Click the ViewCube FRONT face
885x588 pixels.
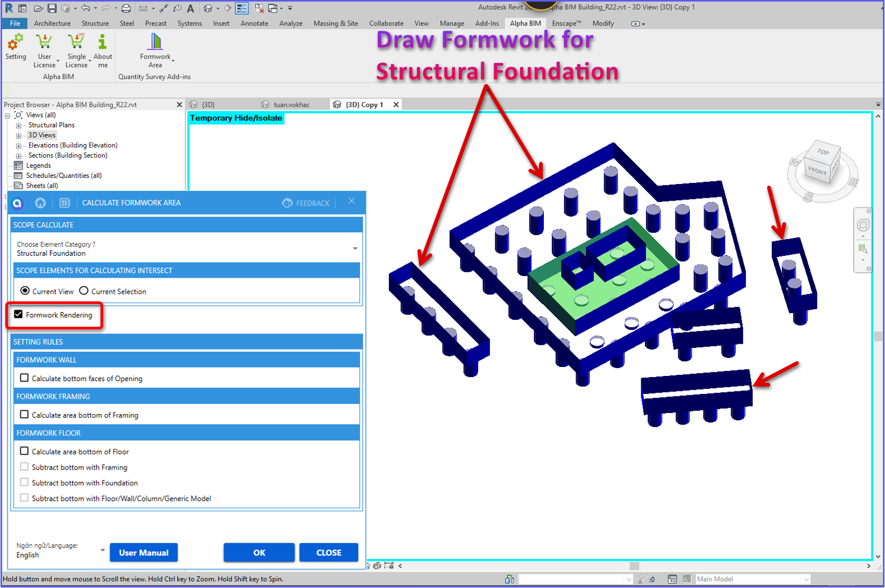(817, 170)
